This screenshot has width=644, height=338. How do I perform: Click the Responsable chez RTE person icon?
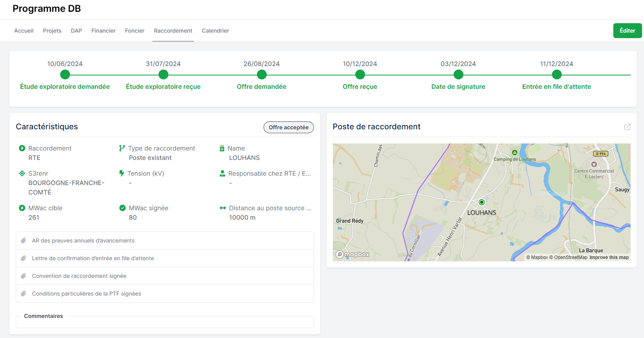pyautogui.click(x=222, y=173)
